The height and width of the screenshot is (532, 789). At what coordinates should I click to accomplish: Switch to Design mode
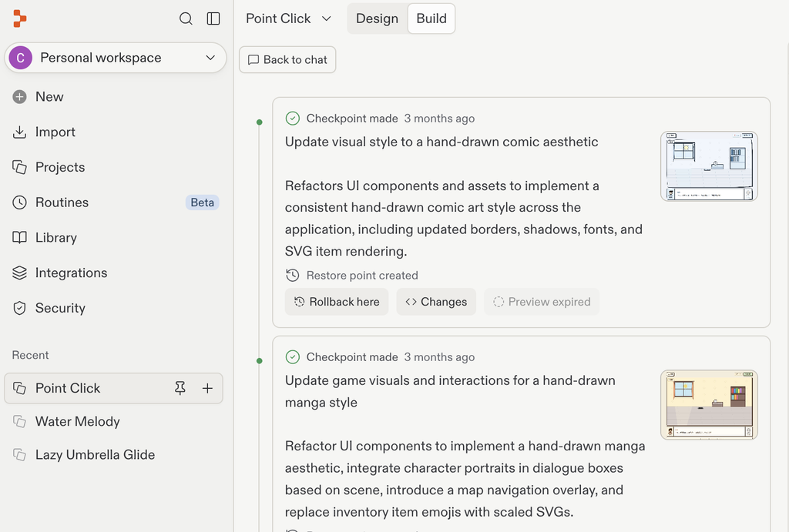(377, 18)
